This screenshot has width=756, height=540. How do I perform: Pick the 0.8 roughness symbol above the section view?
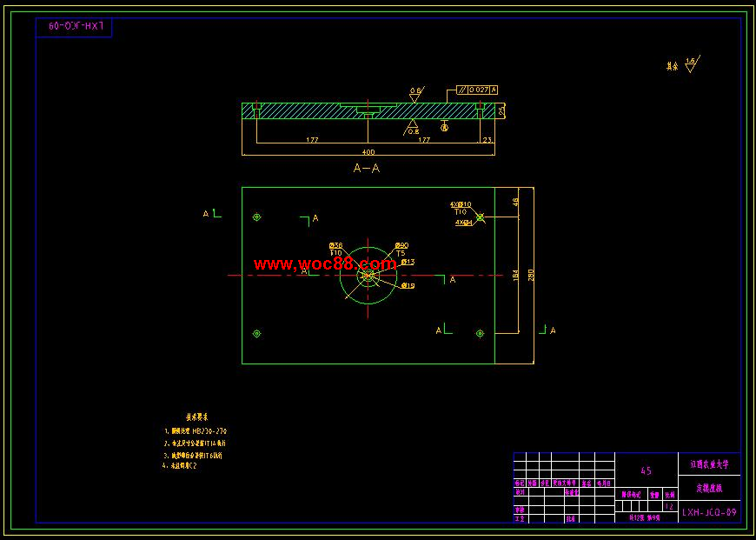[415, 94]
